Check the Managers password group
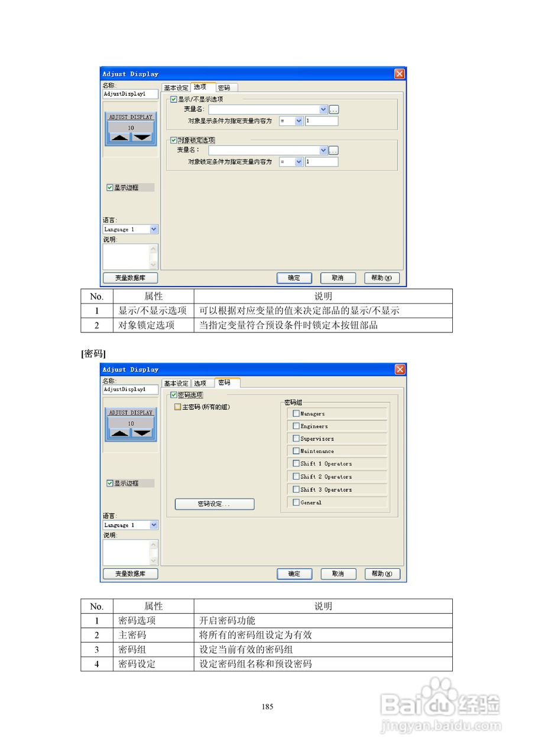Viewport: 535px width, 756px height. coord(296,413)
